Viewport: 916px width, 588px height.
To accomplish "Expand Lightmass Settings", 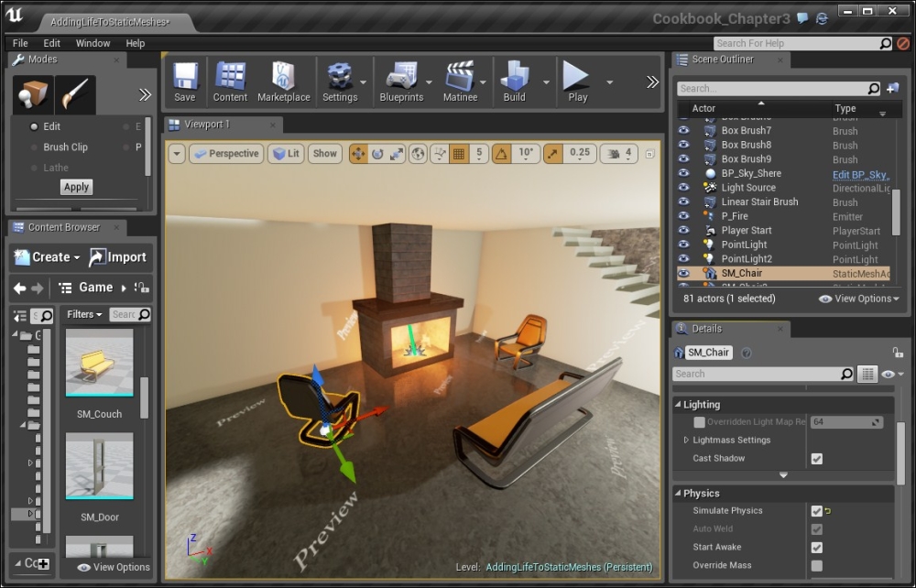I will (686, 441).
